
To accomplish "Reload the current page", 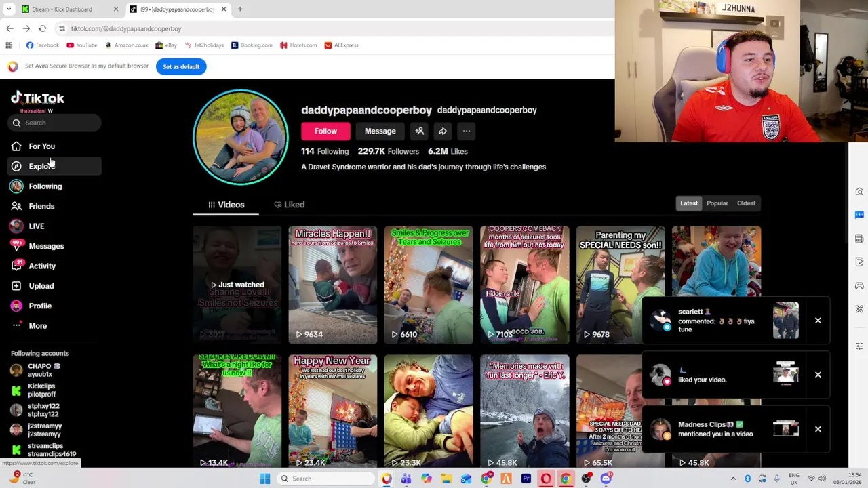I will point(42,28).
